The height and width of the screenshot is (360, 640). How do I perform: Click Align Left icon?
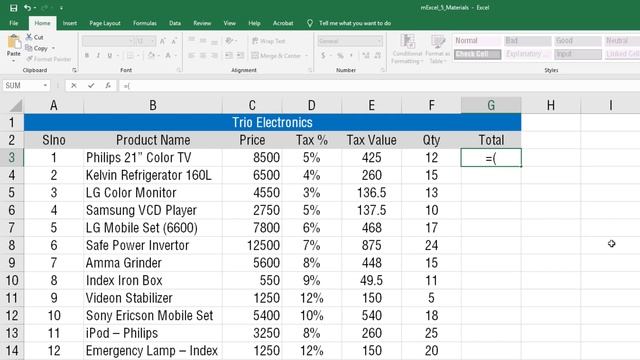(191, 56)
